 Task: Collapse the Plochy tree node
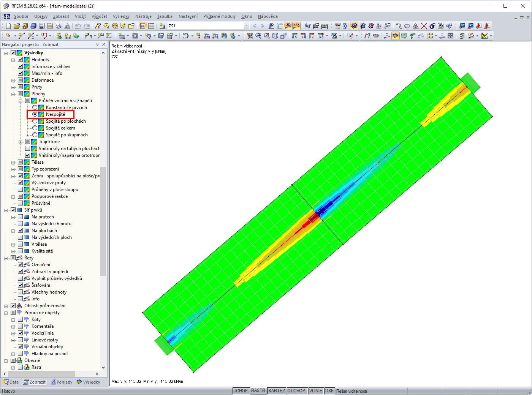click(13, 94)
